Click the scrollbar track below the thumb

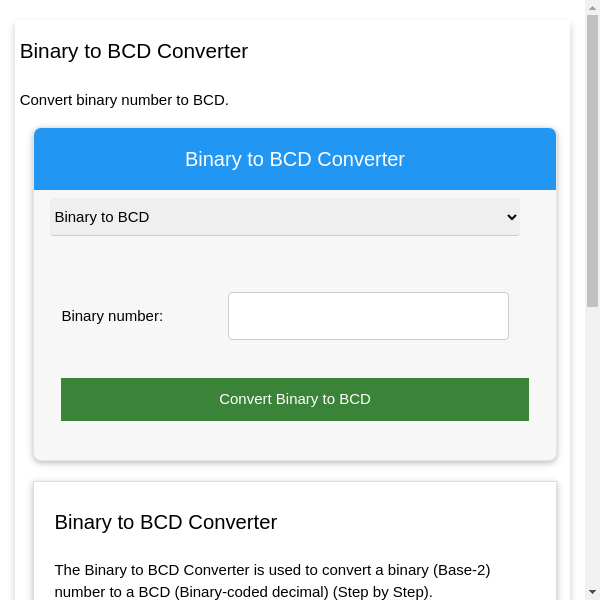coord(592,450)
